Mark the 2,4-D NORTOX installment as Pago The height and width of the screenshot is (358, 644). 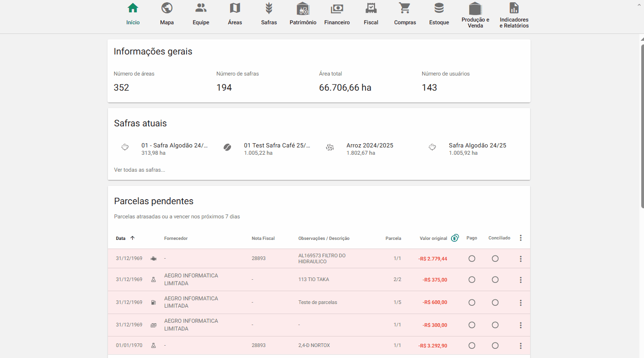pos(472,346)
